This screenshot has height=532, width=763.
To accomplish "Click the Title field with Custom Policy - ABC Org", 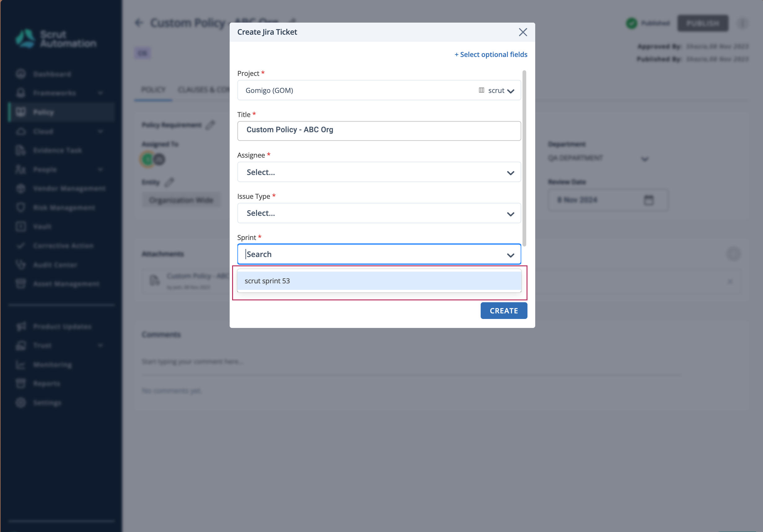I will coord(379,130).
